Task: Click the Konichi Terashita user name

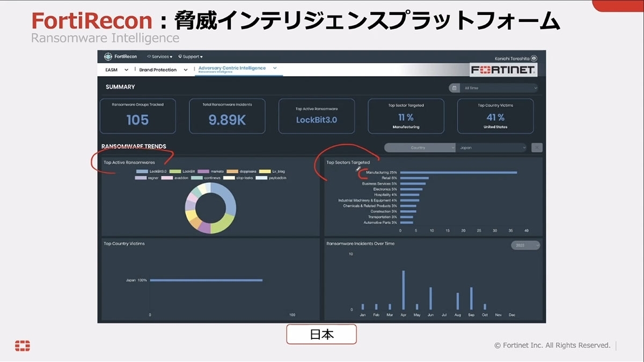Action: (512, 58)
